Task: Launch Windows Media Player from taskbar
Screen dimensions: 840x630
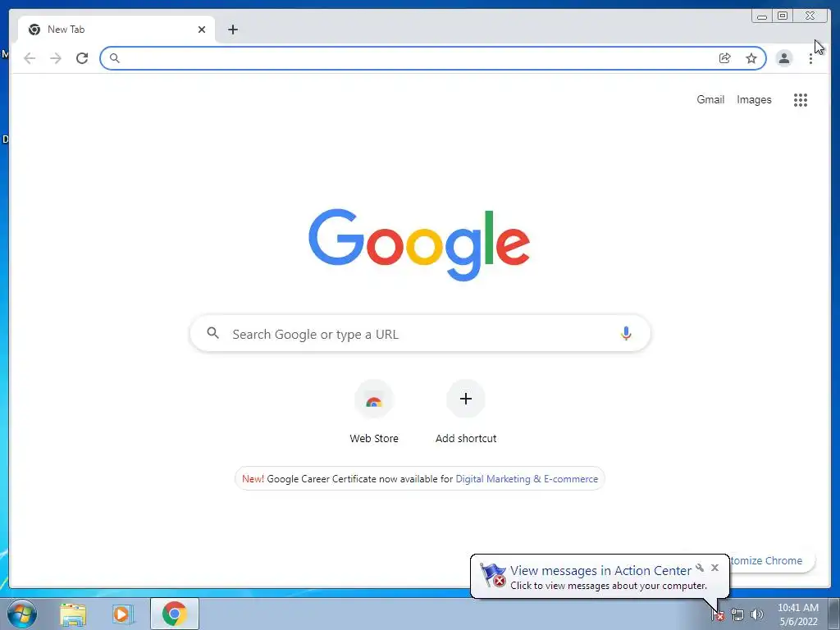Action: point(122,614)
